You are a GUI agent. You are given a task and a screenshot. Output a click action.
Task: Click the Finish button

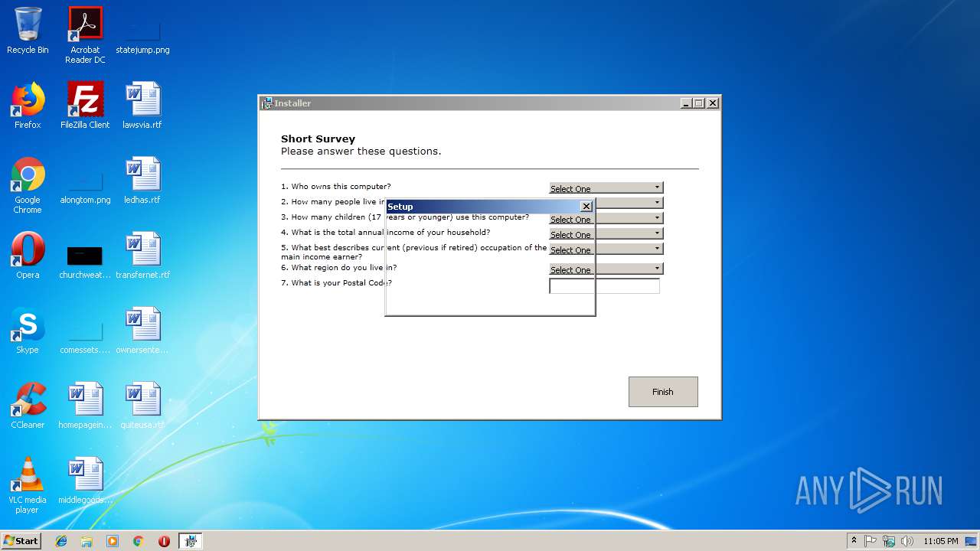point(663,392)
